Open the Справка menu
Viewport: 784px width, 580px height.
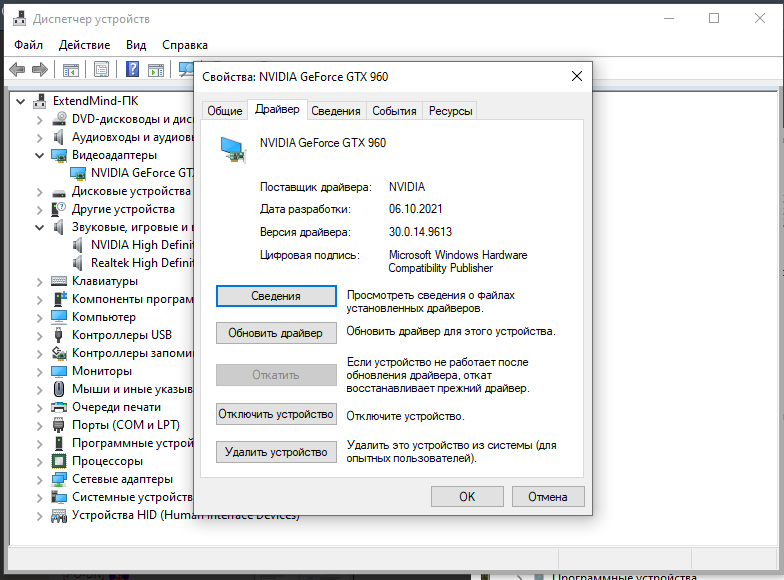(184, 45)
